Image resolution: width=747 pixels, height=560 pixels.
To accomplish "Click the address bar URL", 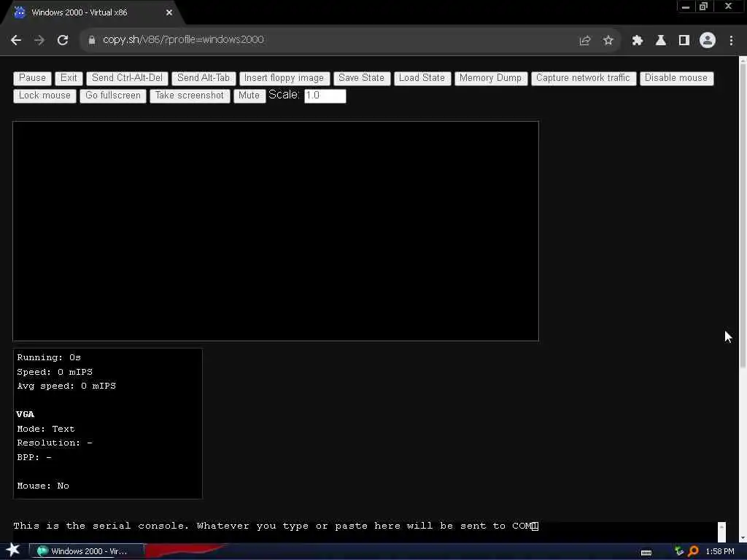I will (183, 39).
